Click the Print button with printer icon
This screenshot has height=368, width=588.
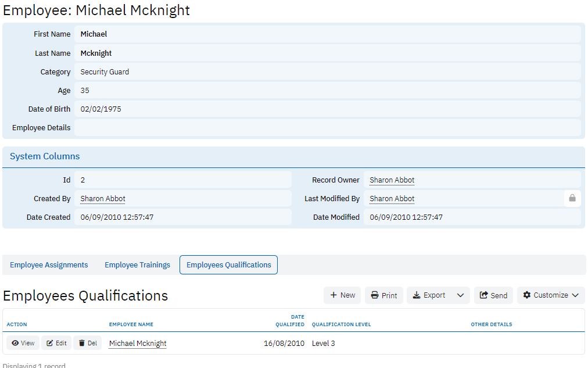(x=383, y=295)
